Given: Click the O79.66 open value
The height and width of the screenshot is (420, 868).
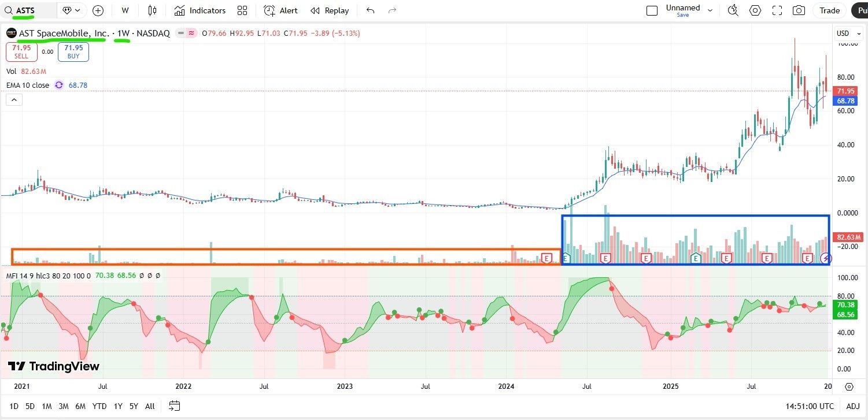Looking at the screenshot, I should 214,34.
